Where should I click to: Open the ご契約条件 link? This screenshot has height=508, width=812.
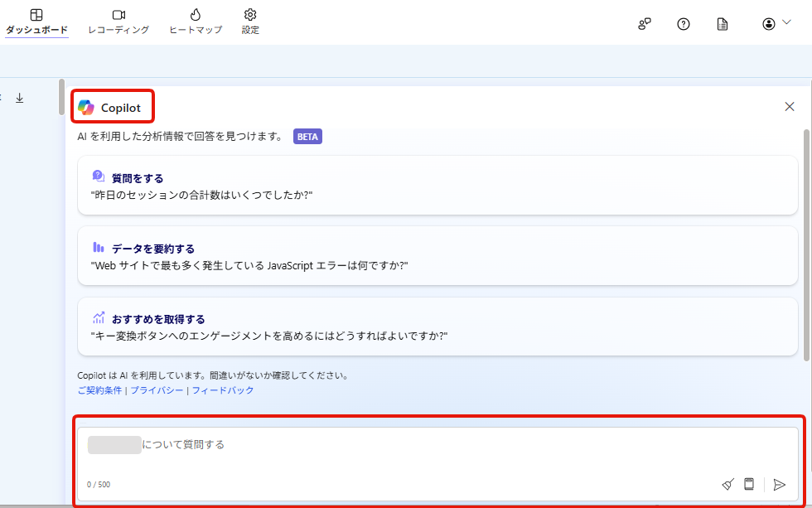pyautogui.click(x=99, y=390)
